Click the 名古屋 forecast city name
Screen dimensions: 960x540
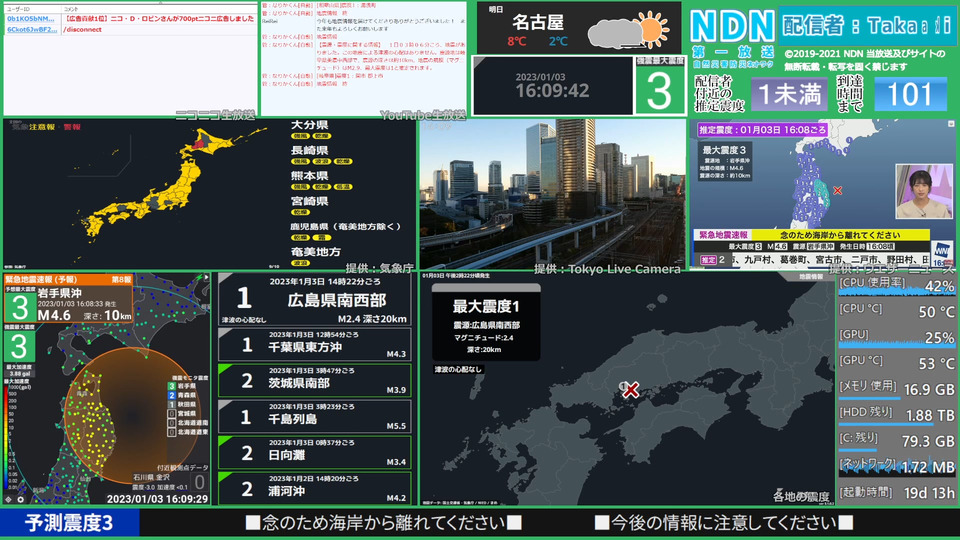point(538,23)
